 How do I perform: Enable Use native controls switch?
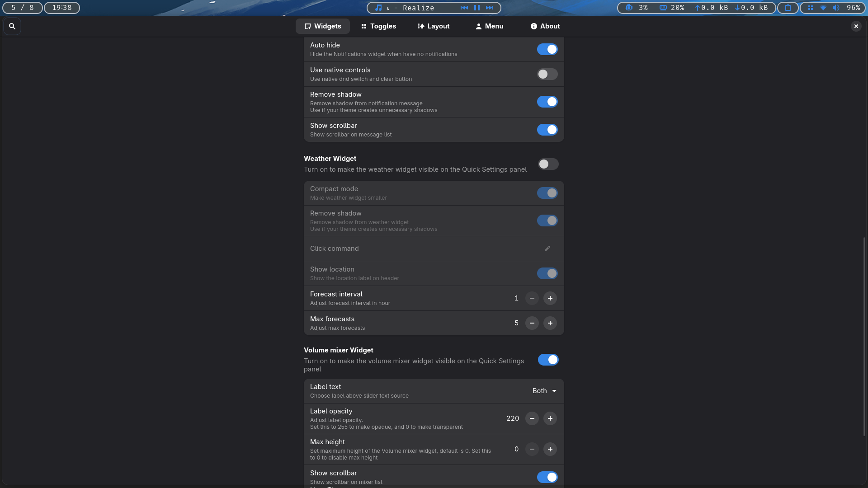[547, 74]
